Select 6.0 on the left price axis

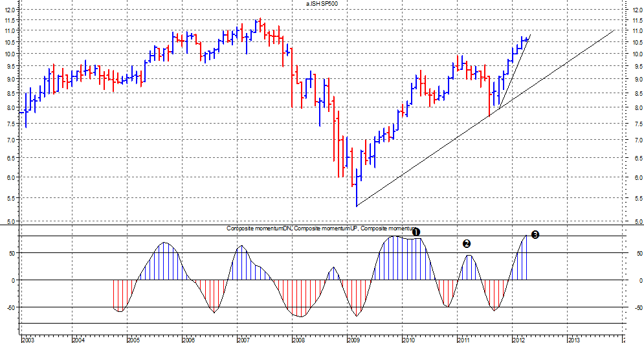click(12, 177)
